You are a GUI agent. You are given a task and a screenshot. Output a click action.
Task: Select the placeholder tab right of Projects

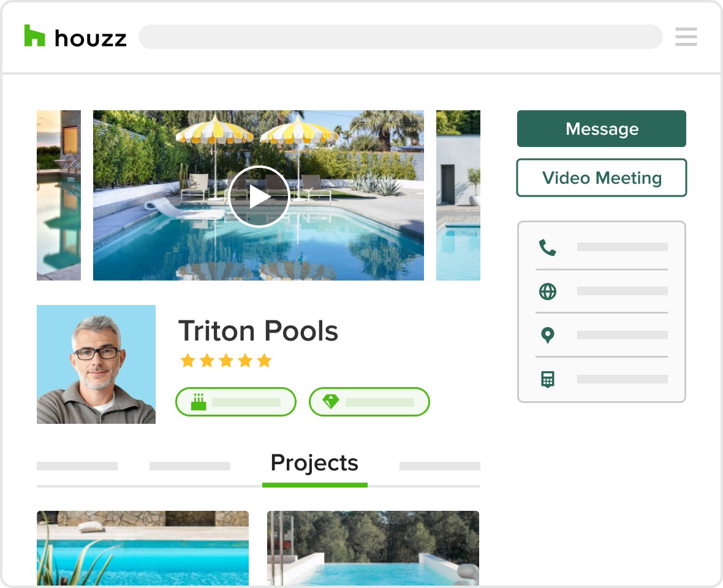pyautogui.click(x=439, y=466)
